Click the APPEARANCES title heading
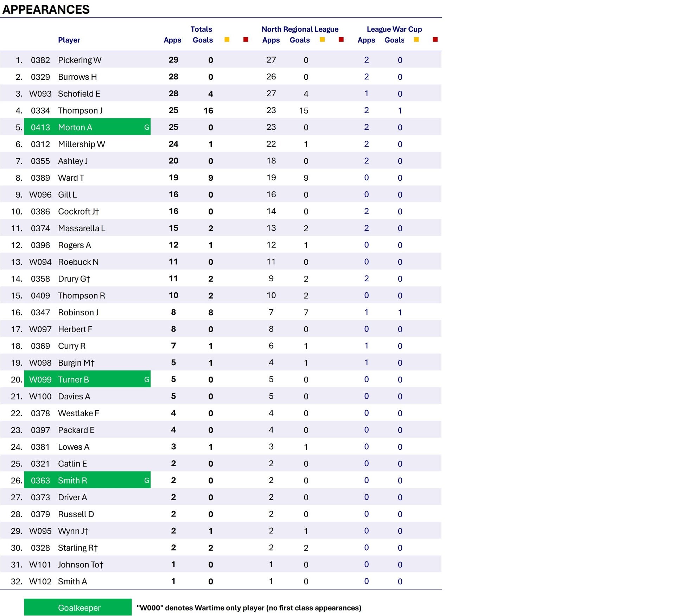 point(46,9)
